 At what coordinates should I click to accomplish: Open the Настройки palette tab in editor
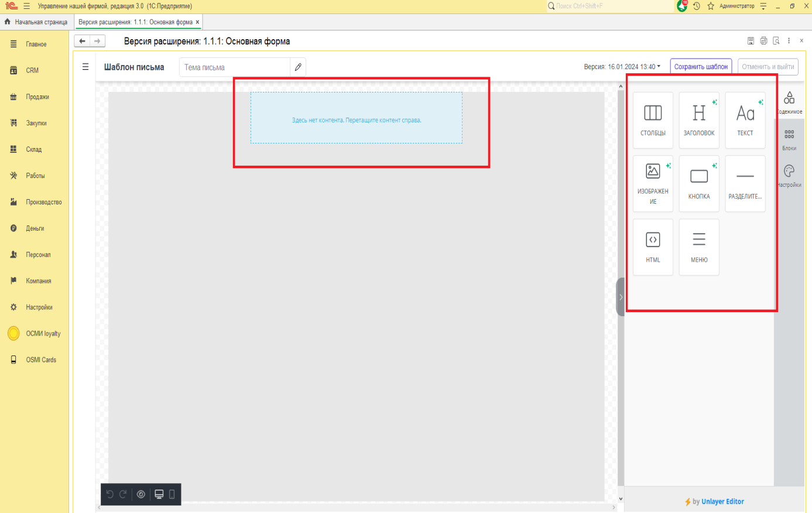(789, 176)
